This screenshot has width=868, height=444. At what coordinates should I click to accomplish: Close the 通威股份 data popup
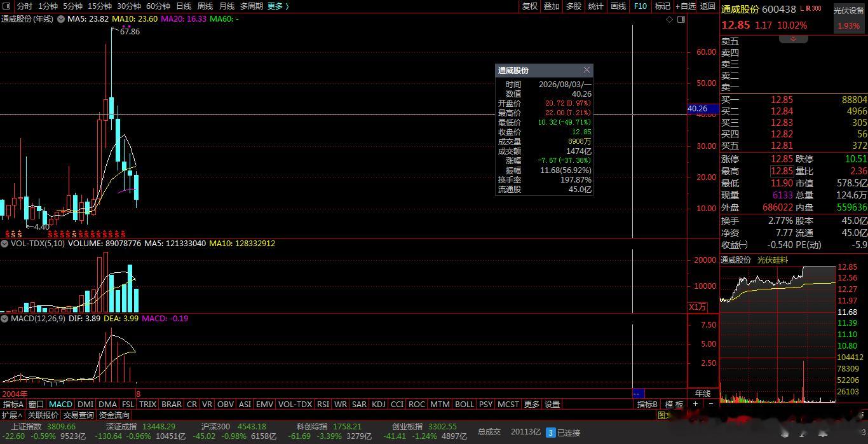tap(587, 70)
